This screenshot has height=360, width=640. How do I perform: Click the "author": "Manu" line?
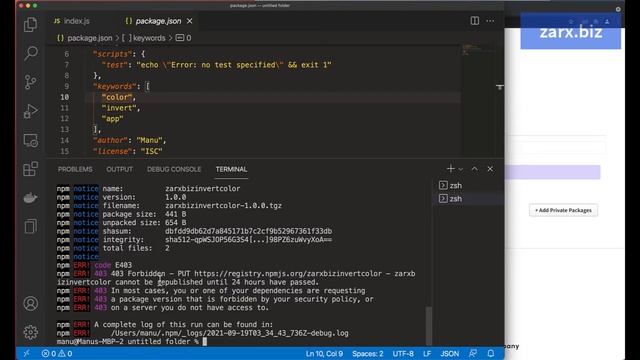(130, 140)
